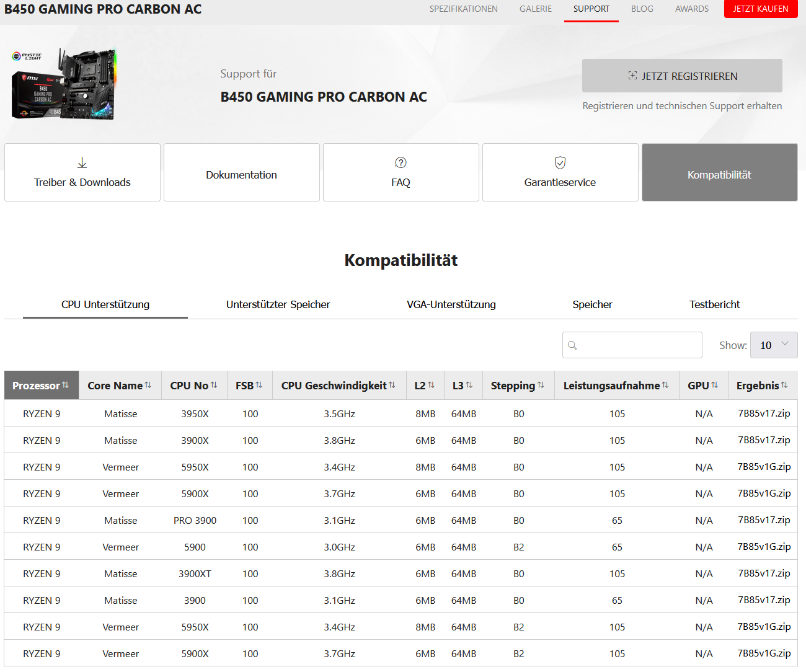806x672 pixels.
Task: Open the Dokumentation section
Action: pyautogui.click(x=242, y=172)
